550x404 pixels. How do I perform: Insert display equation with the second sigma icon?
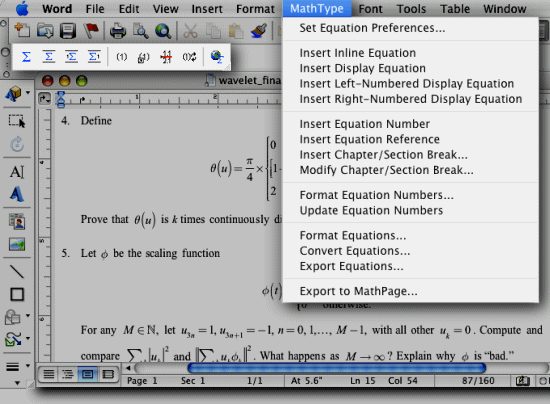click(49, 56)
